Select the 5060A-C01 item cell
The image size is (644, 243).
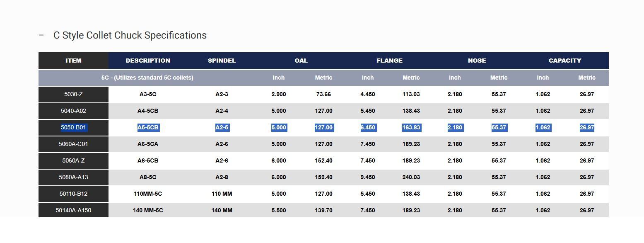click(x=73, y=144)
